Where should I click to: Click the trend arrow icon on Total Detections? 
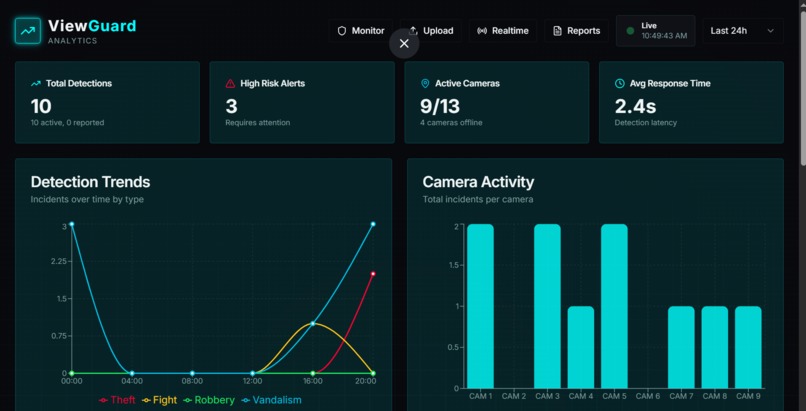[35, 83]
